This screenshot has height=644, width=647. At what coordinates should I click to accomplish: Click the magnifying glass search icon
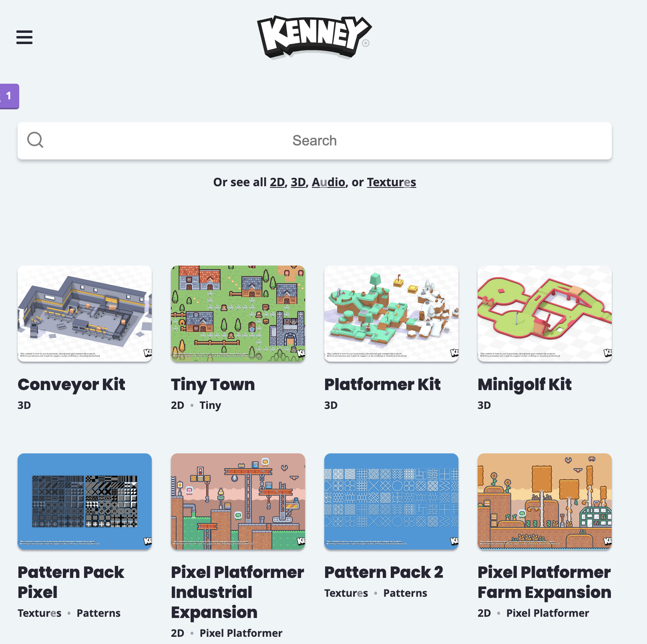click(x=35, y=140)
